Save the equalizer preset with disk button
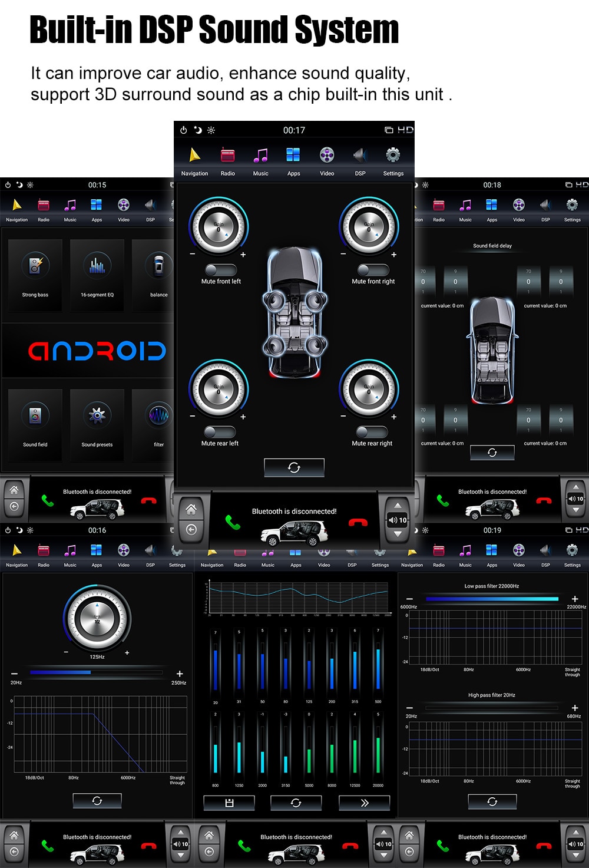The width and height of the screenshot is (589, 868). [x=229, y=803]
